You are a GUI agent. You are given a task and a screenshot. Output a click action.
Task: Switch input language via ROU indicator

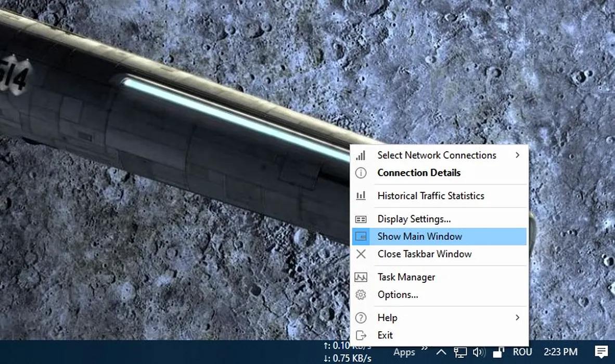pos(522,352)
